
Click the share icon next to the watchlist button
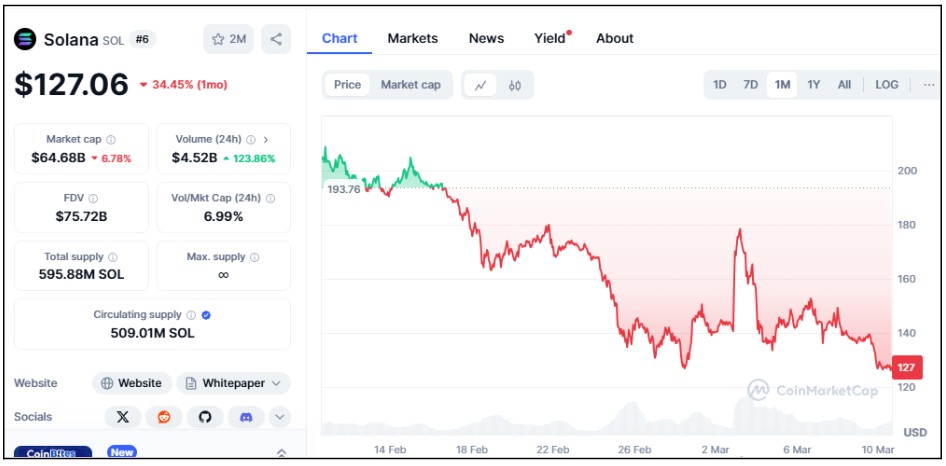click(276, 39)
